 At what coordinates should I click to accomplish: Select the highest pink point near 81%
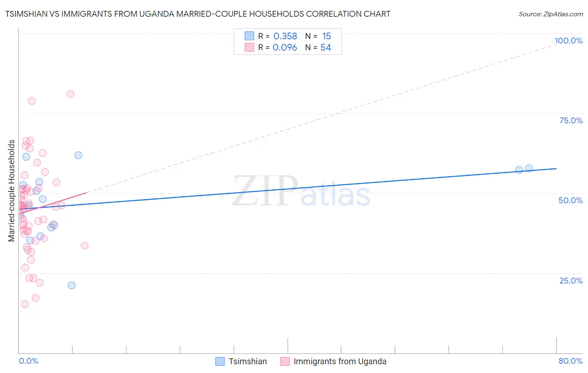71,94
